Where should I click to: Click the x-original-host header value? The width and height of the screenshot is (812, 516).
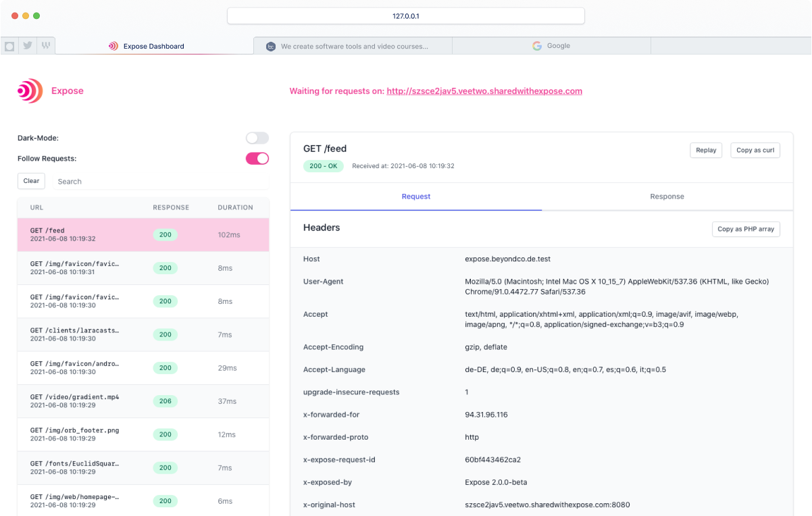547,505
